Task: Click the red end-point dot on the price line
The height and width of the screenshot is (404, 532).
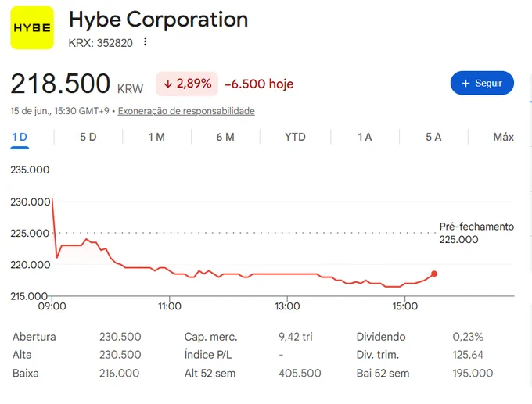Action: (434, 274)
